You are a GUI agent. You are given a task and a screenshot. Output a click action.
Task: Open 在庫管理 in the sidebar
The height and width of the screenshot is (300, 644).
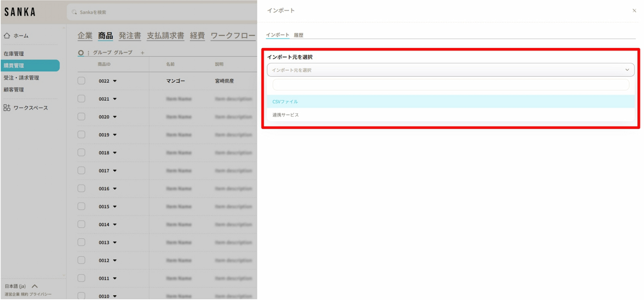[x=14, y=54]
